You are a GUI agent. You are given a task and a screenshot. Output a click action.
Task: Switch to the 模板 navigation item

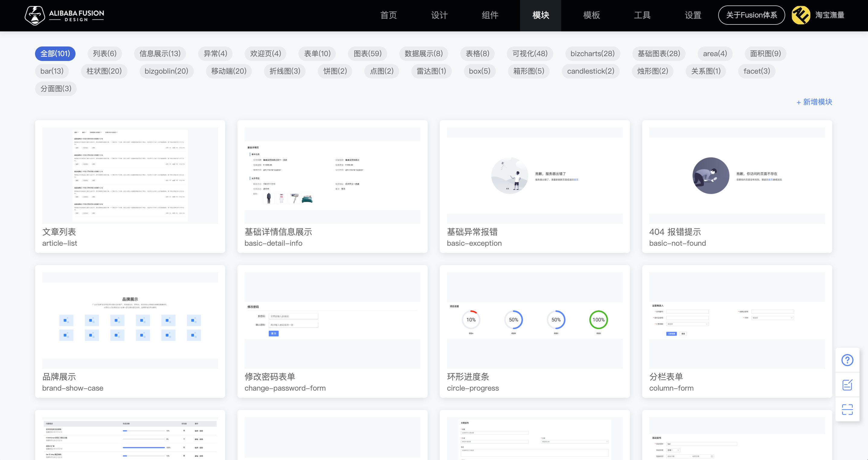(x=591, y=15)
